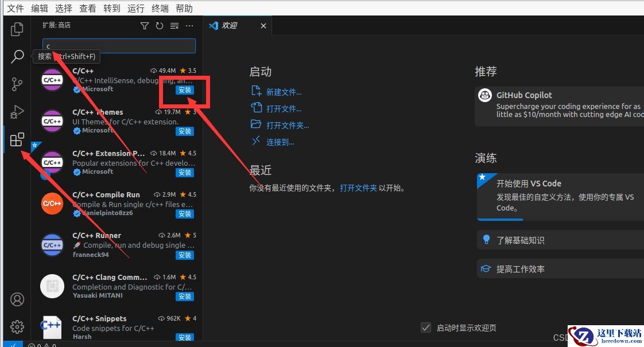Install the C/C++ Snippets extension
The height and width of the screenshot is (347, 644).
click(185, 337)
